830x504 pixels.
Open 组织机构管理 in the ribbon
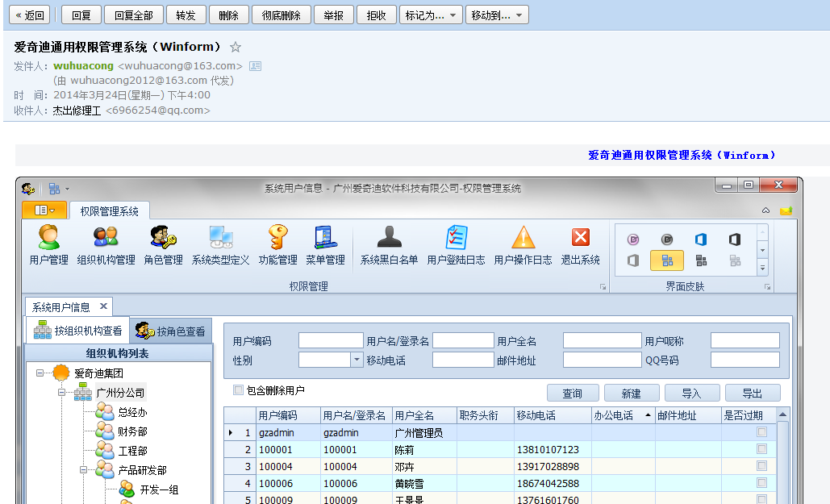106,244
